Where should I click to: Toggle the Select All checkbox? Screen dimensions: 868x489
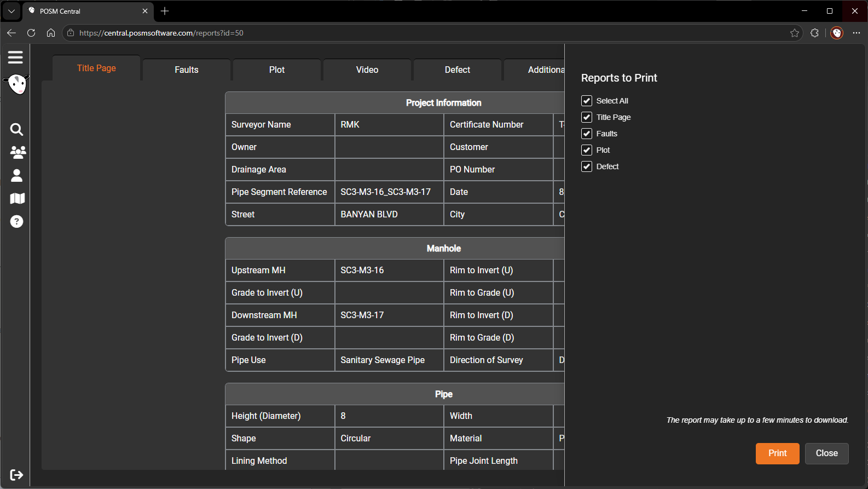(587, 101)
